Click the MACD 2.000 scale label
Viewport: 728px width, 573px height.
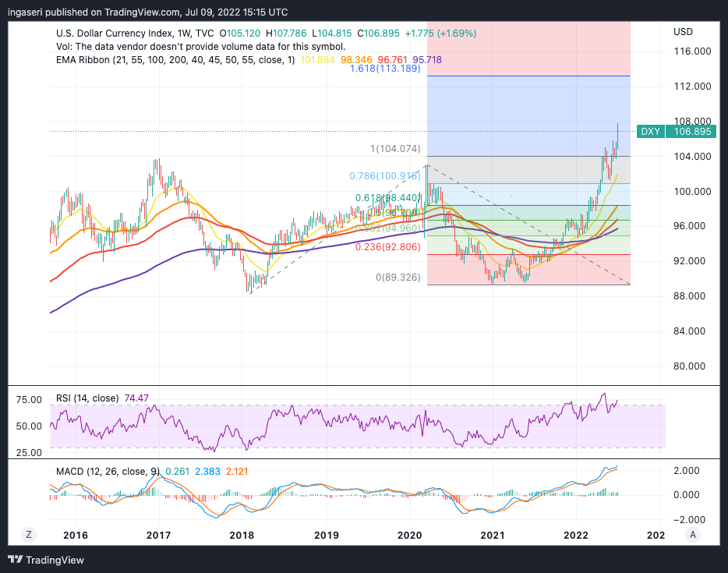click(x=687, y=470)
